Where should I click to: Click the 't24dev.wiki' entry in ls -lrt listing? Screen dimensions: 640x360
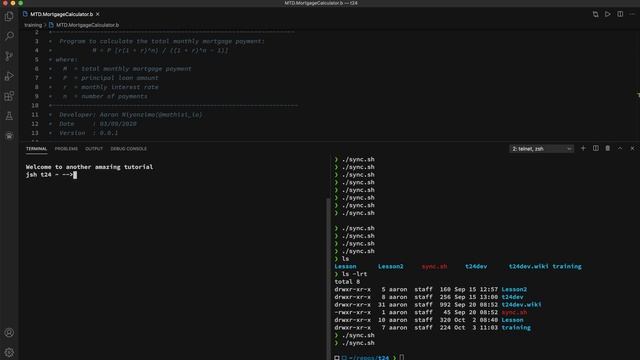pyautogui.click(x=521, y=304)
